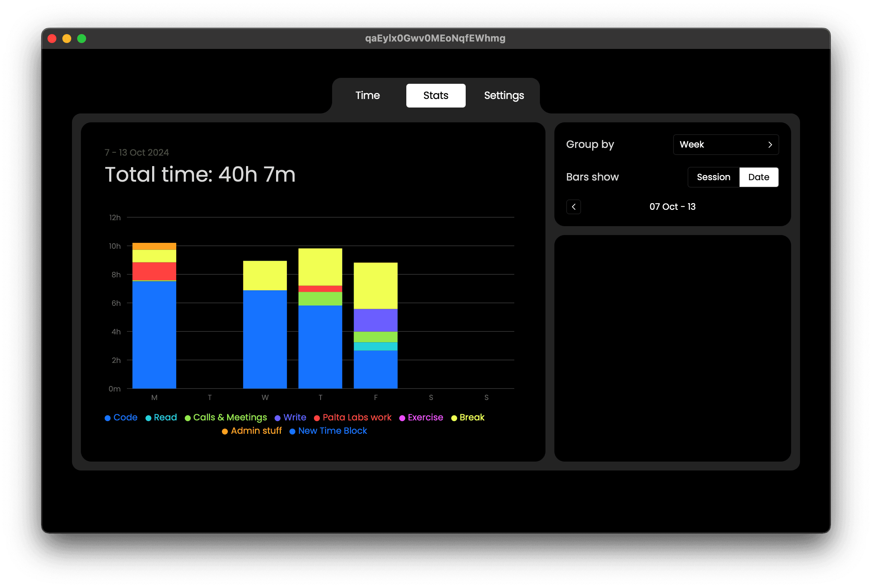The width and height of the screenshot is (872, 588).
Task: Select the Date bars option
Action: [x=758, y=177]
